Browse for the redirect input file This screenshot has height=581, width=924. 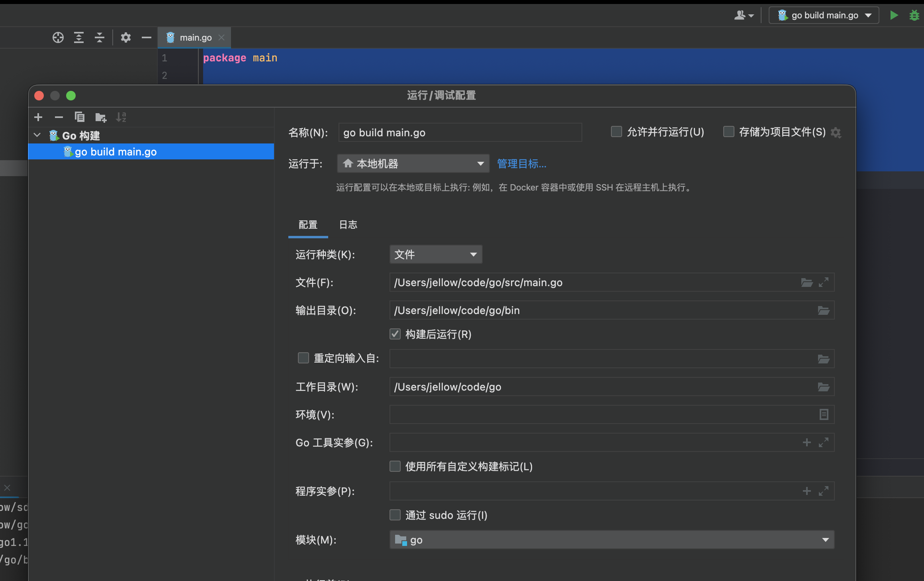824,359
